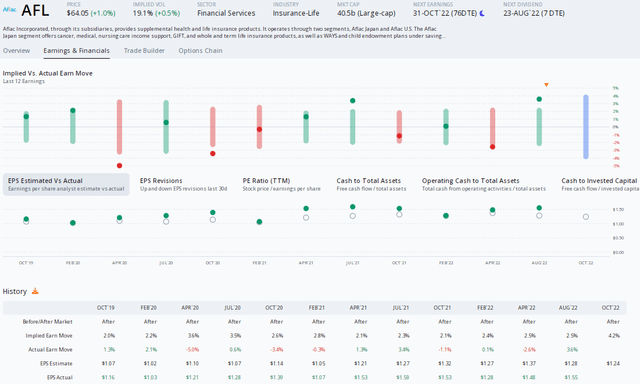Open the Options Chain tab
Image resolution: width=640 pixels, height=384 pixels.
(x=200, y=51)
